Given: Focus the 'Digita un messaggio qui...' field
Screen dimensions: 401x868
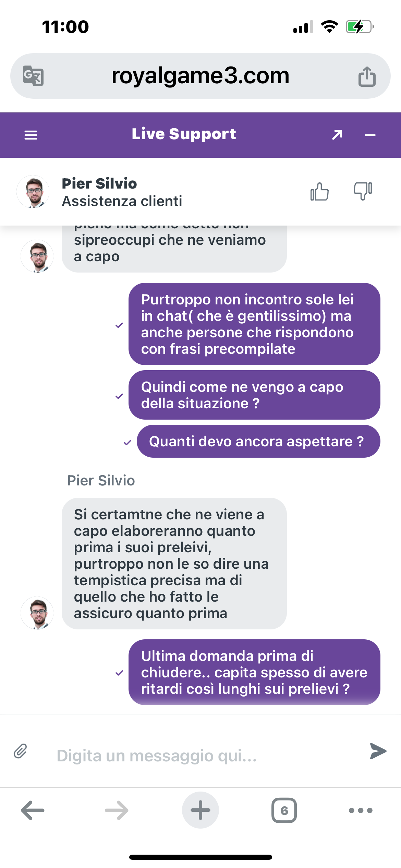Looking at the screenshot, I should coord(206,756).
